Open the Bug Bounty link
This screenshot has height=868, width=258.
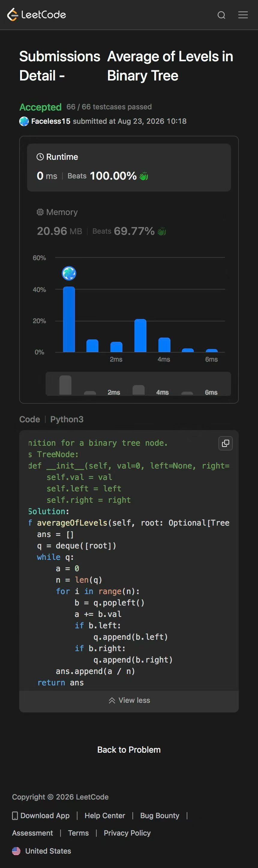160,815
